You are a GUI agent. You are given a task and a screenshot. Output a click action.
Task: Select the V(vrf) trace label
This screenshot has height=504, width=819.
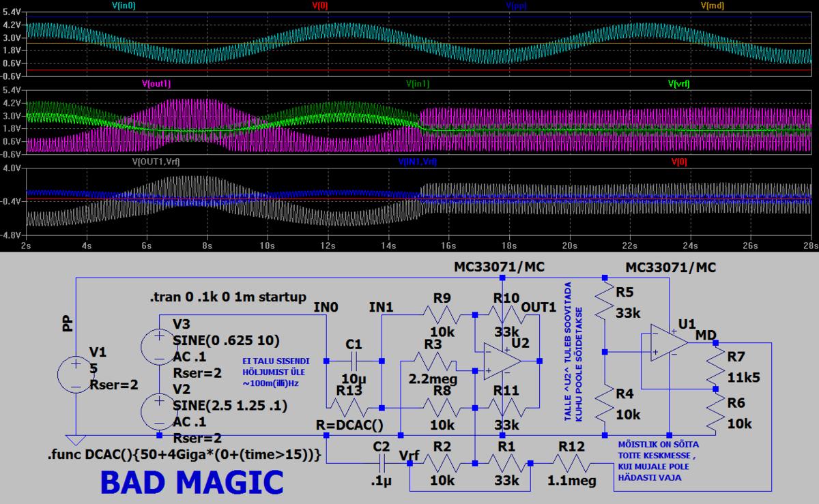pos(687,84)
